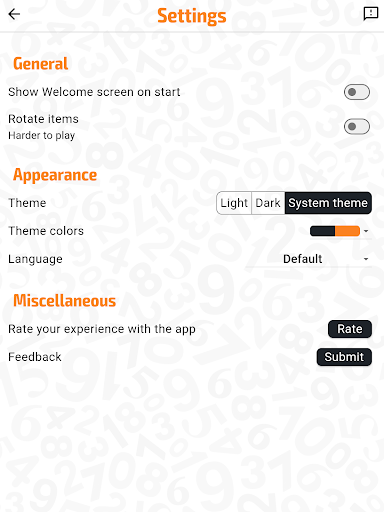The width and height of the screenshot is (384, 512).
Task: Click the Rate your experience label
Action: coord(102,329)
